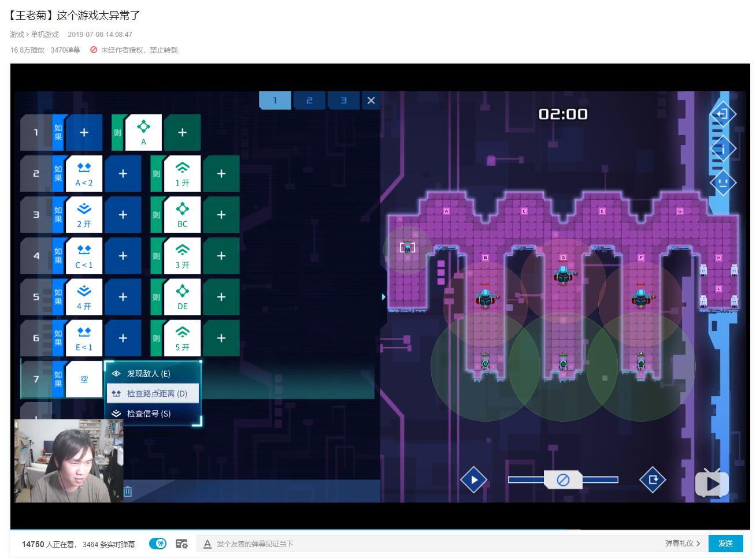Open danmaku settings icon beside the toggle
Viewport: 756px width, 558px height.
(x=181, y=544)
